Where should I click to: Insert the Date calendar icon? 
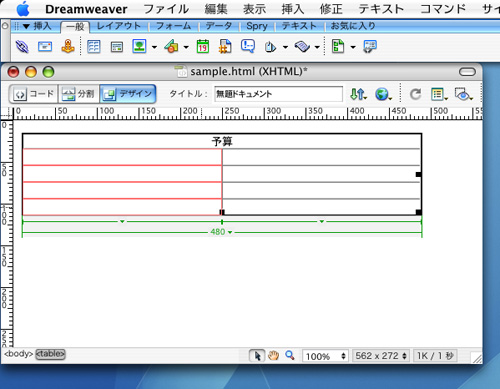pos(203,47)
